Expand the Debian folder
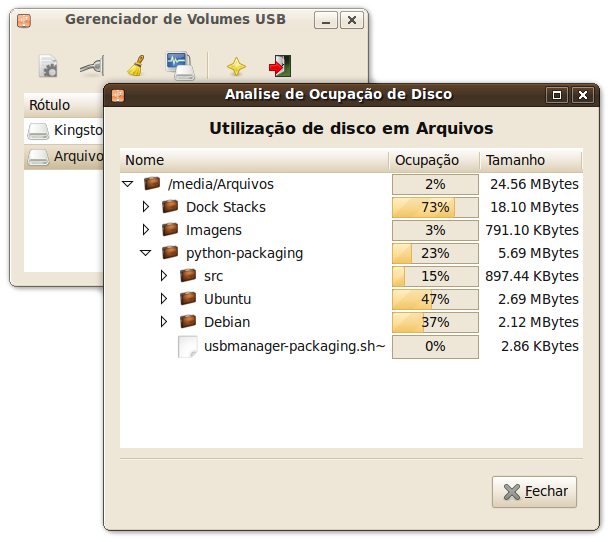This screenshot has height=542, width=611. click(164, 321)
